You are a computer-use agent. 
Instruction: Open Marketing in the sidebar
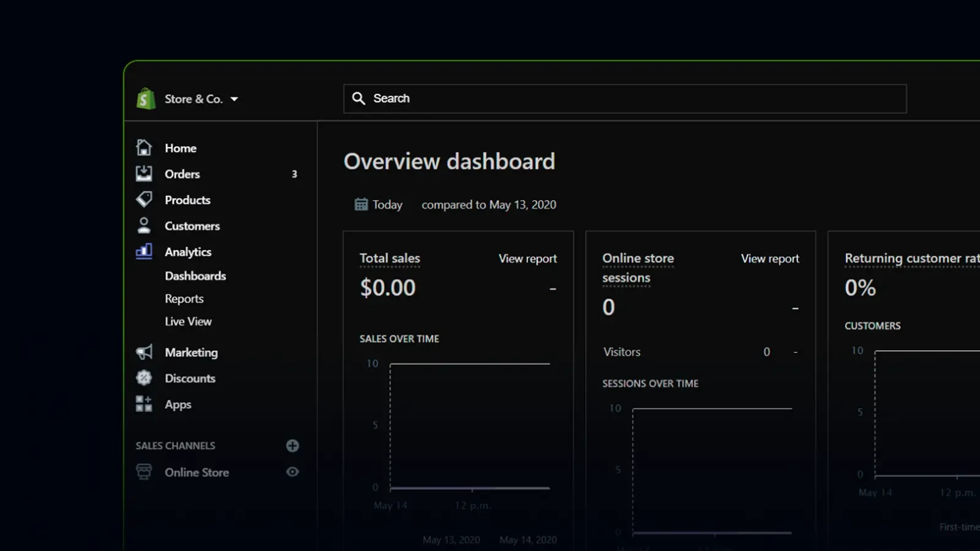tap(191, 353)
